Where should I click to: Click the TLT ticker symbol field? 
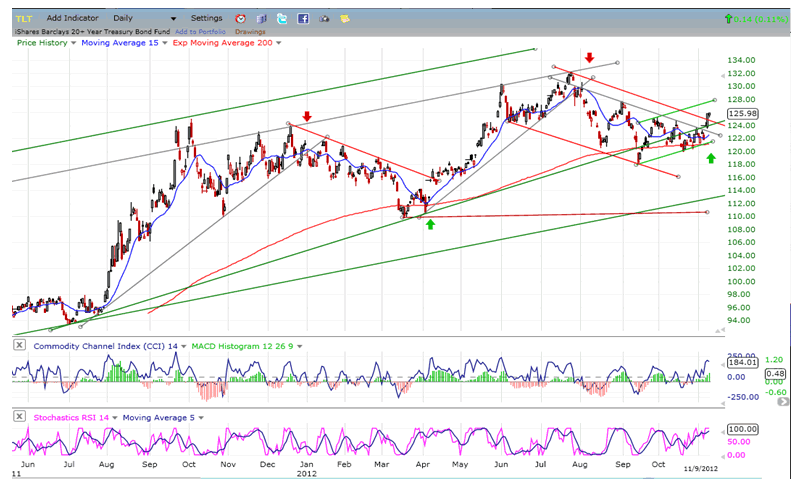point(24,18)
